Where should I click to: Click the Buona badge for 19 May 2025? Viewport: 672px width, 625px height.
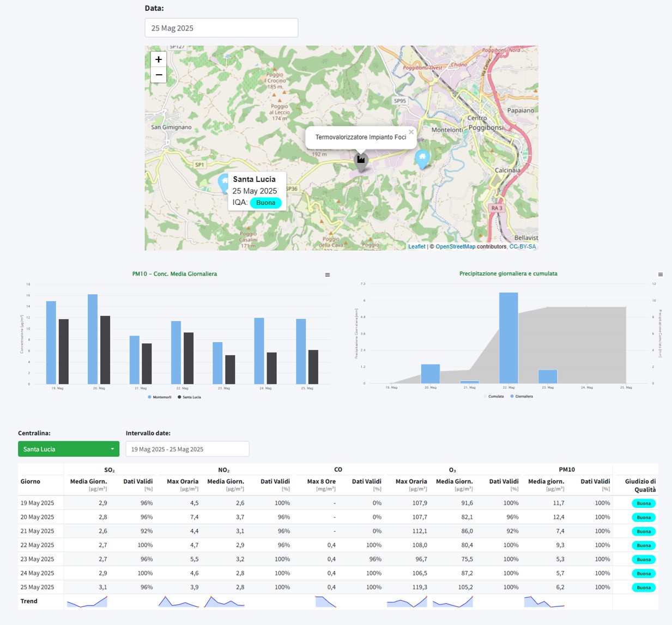pos(644,503)
